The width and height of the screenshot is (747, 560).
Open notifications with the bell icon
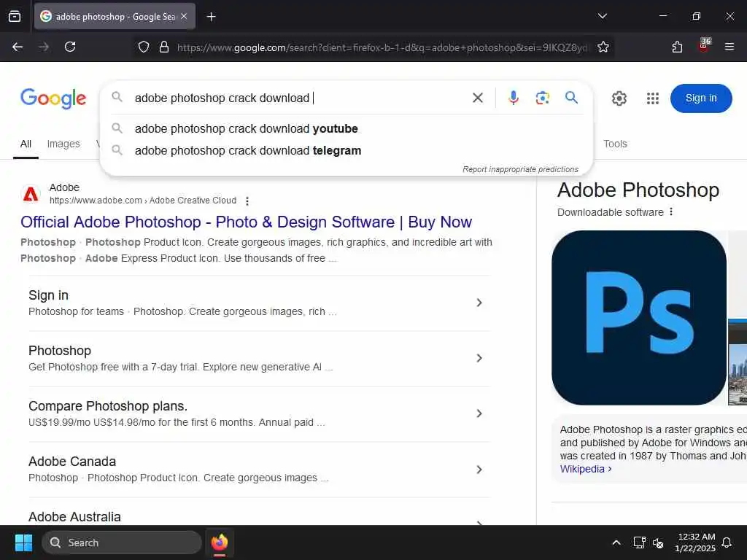[727, 542]
